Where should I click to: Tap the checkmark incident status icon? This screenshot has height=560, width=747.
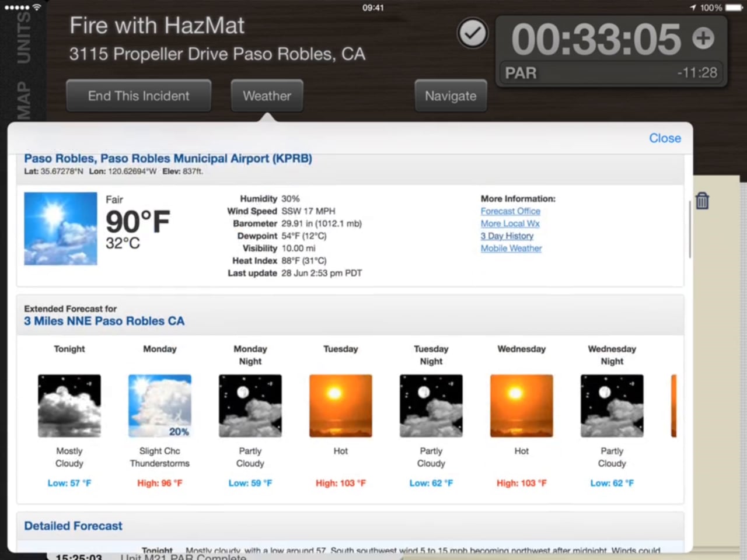click(x=472, y=34)
